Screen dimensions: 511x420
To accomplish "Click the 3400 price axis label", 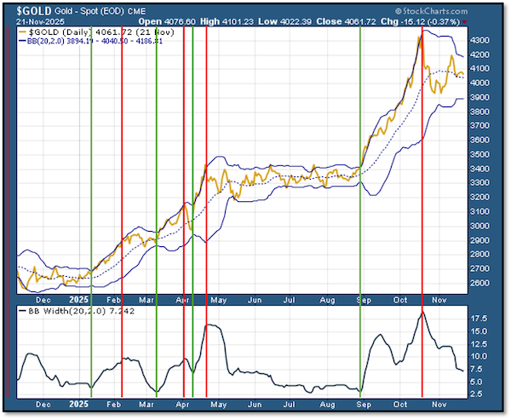I will click(x=479, y=169).
